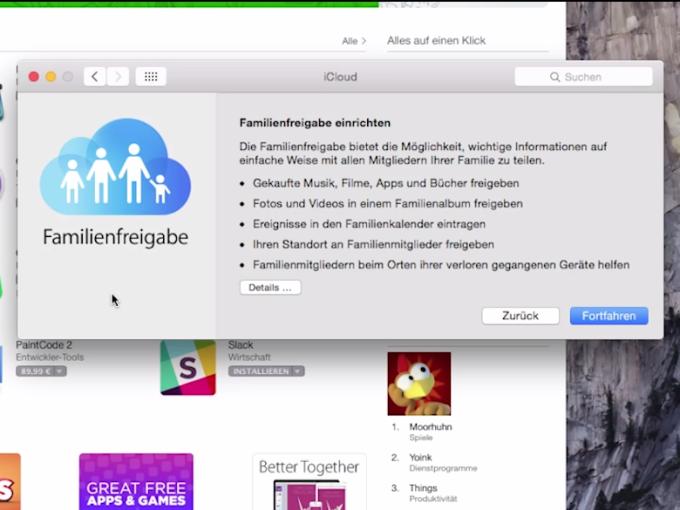Open the Better Together banner
The image size is (680, 510).
point(309,481)
